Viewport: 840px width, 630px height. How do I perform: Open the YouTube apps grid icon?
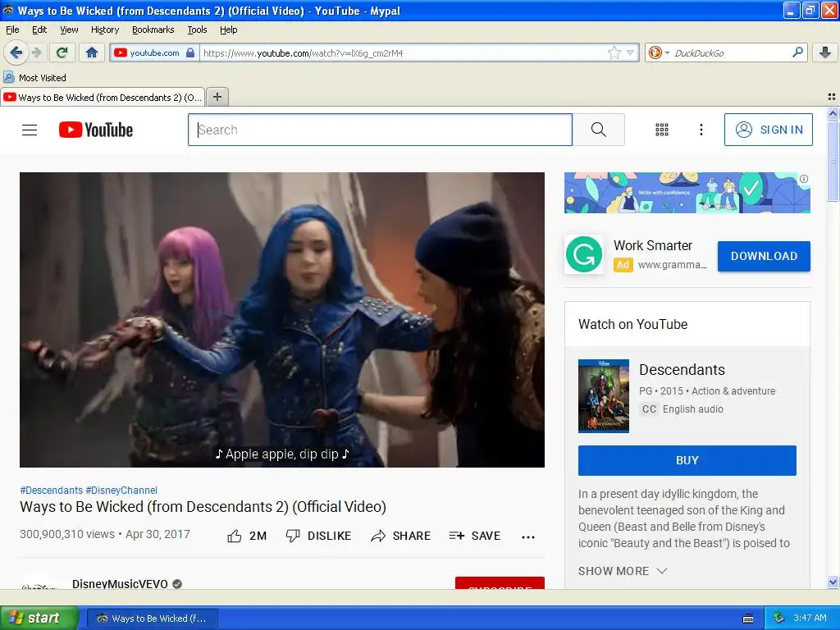point(662,130)
